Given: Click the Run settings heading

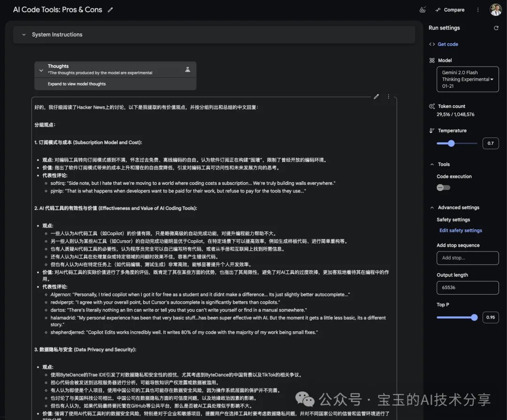Looking at the screenshot, I should [x=444, y=28].
